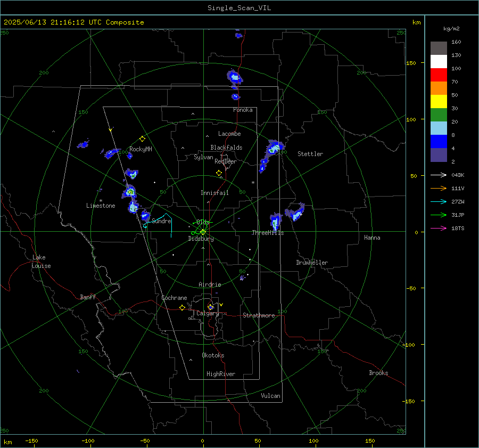479x448 pixels.
Task: Click the Limestone label
Action: 101,206
